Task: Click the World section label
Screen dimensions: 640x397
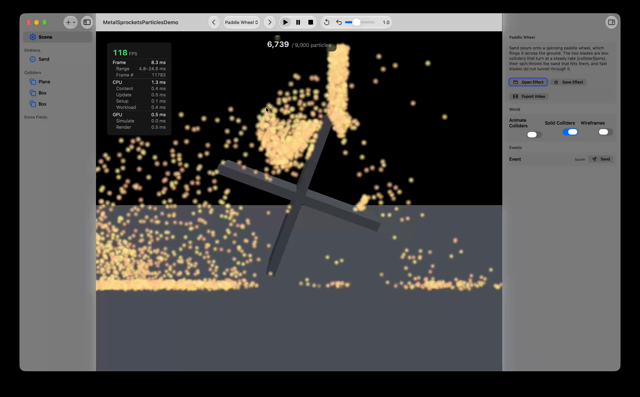Action: pyautogui.click(x=514, y=109)
